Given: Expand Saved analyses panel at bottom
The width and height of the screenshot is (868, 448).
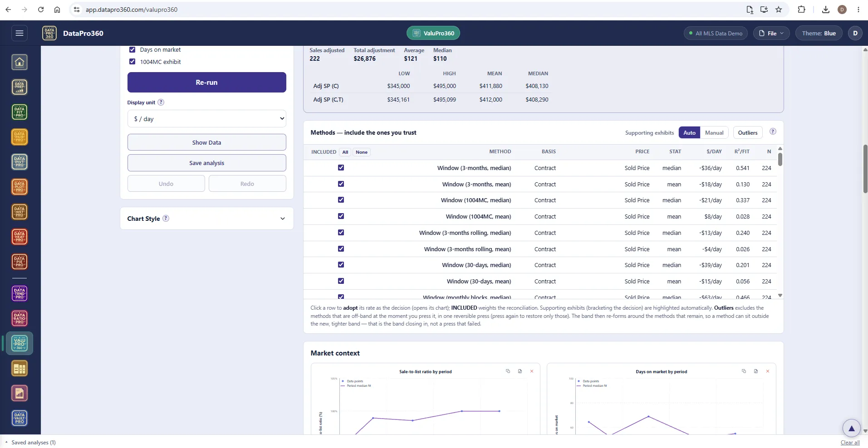Looking at the screenshot, I should pyautogui.click(x=30, y=443).
